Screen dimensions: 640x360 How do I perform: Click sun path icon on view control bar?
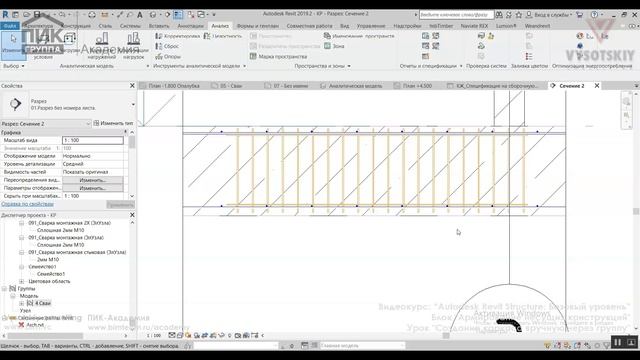[x=188, y=336]
